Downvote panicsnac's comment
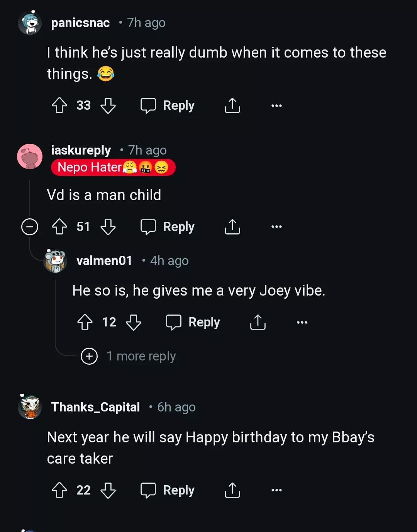Screen dimensions: 417x532 click(x=108, y=105)
